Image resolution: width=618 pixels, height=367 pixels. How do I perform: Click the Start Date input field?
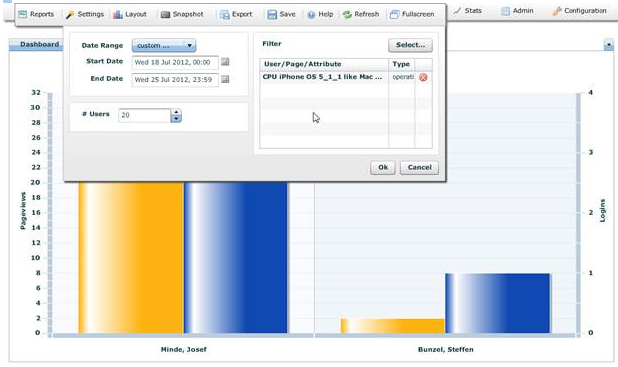(175, 62)
